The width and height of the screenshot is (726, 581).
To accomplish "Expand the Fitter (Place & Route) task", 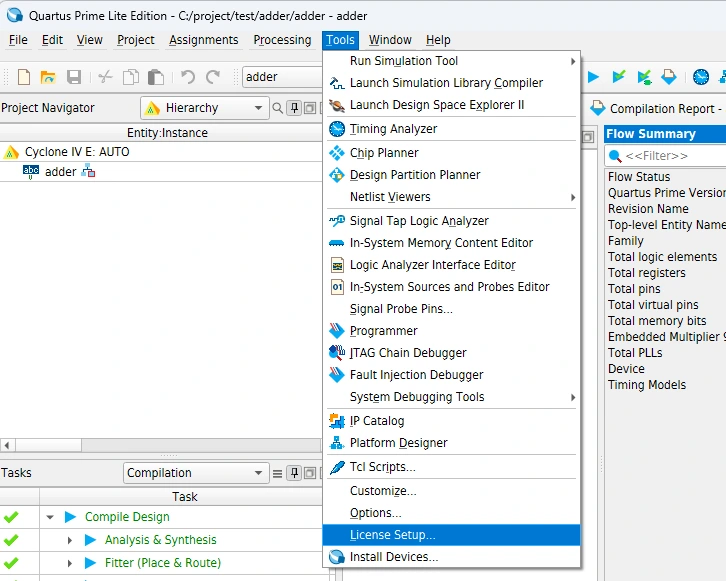I will point(70,563).
